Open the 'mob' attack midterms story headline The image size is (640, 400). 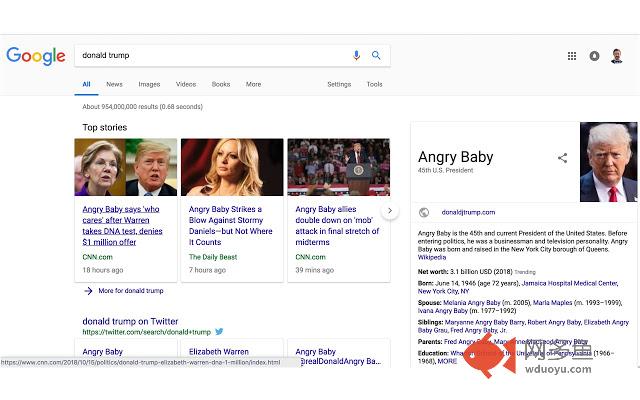[337, 225]
